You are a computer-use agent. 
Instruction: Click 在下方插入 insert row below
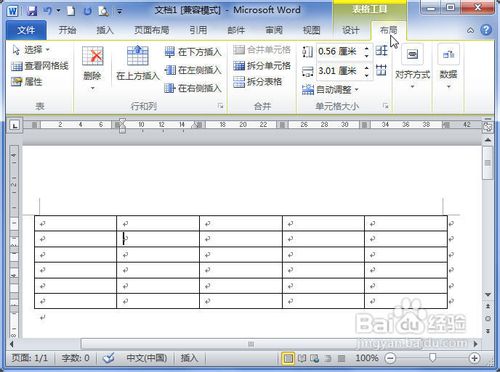click(x=193, y=52)
